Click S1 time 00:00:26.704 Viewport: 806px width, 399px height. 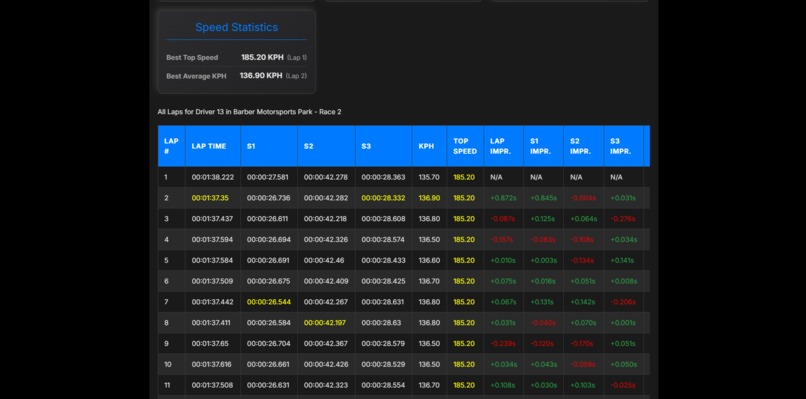268,343
